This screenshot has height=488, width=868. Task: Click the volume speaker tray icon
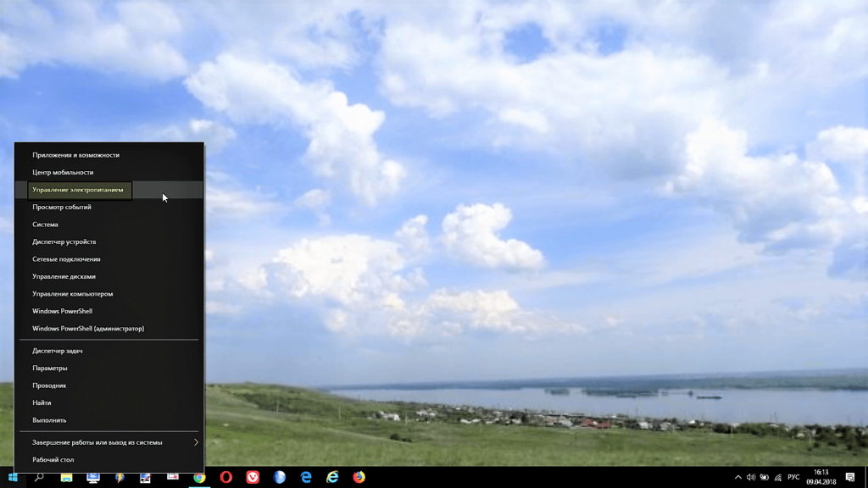(751, 478)
